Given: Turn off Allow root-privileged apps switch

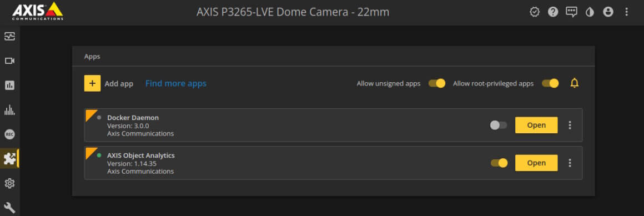Looking at the screenshot, I should 550,83.
